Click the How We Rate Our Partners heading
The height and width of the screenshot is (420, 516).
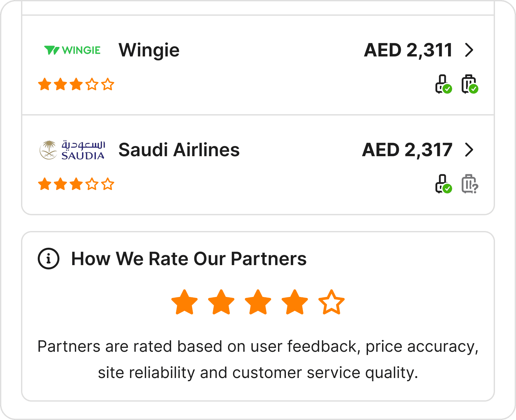click(189, 259)
